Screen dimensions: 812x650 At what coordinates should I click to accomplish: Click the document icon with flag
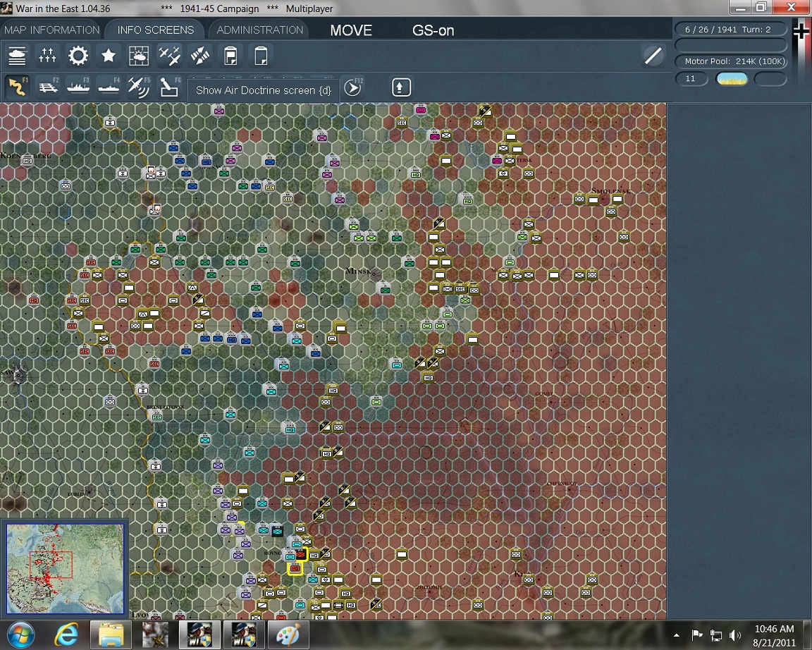[230, 56]
